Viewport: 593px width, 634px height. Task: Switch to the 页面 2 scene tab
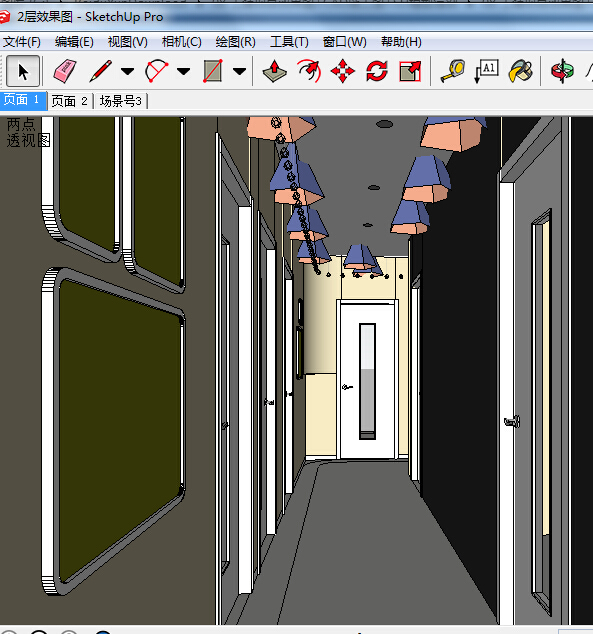click(x=70, y=101)
